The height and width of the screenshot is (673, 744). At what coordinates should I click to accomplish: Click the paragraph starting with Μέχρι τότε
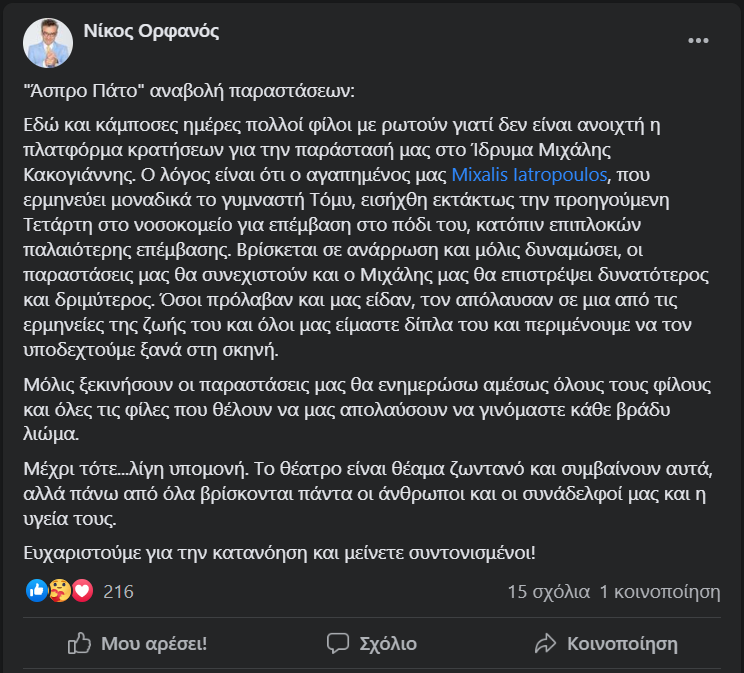(x=368, y=494)
